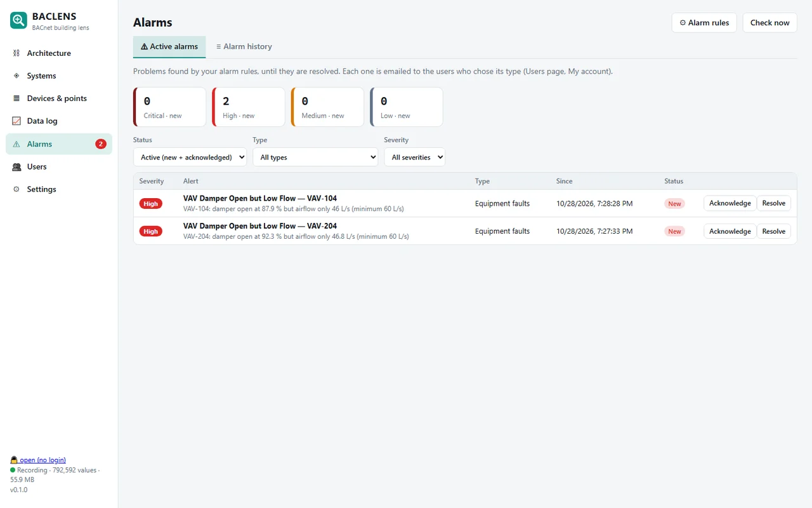Click the Users sidebar icon
The image size is (812, 508).
(16, 166)
